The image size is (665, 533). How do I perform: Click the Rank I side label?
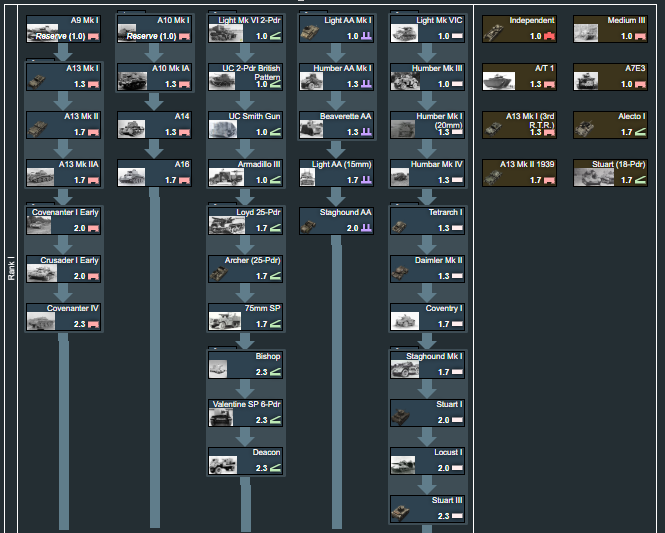(11, 268)
